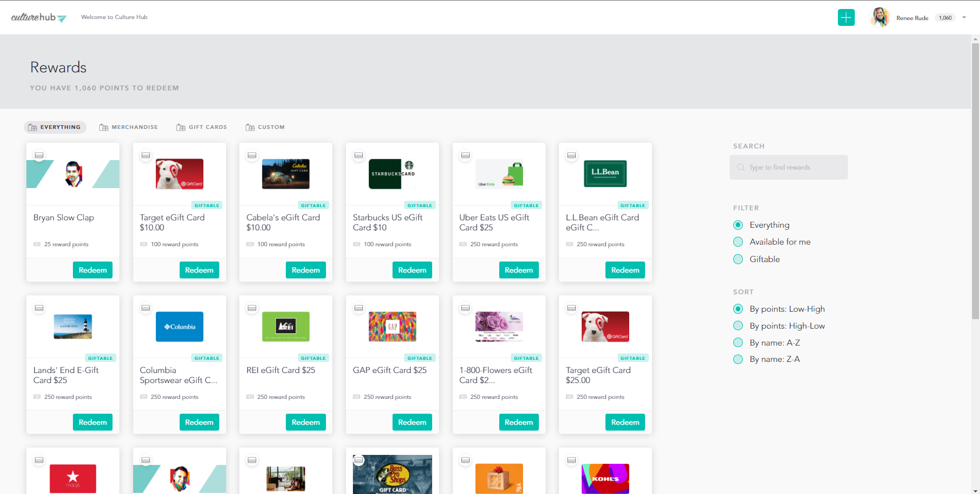Sort by points Low-High

[x=779, y=309]
